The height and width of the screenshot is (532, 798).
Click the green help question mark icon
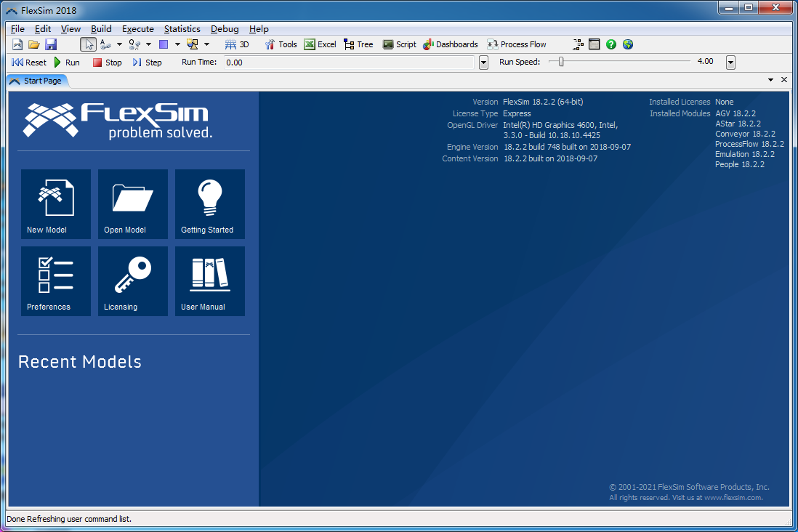coord(611,44)
